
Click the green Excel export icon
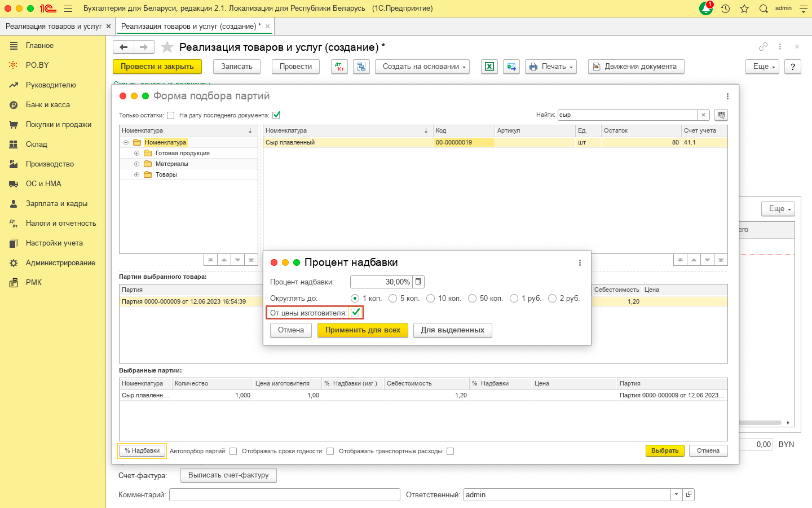(x=489, y=67)
